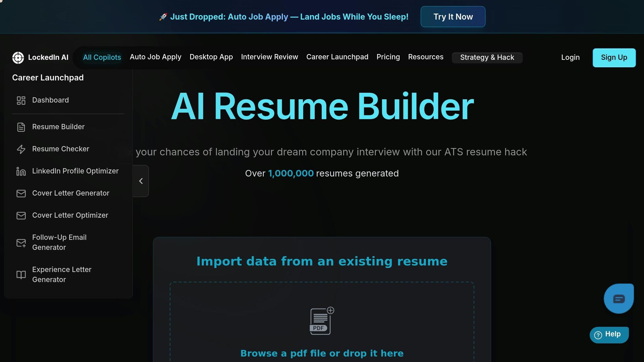Open the Resources nav menu
This screenshot has height=362, width=644.
[425, 57]
